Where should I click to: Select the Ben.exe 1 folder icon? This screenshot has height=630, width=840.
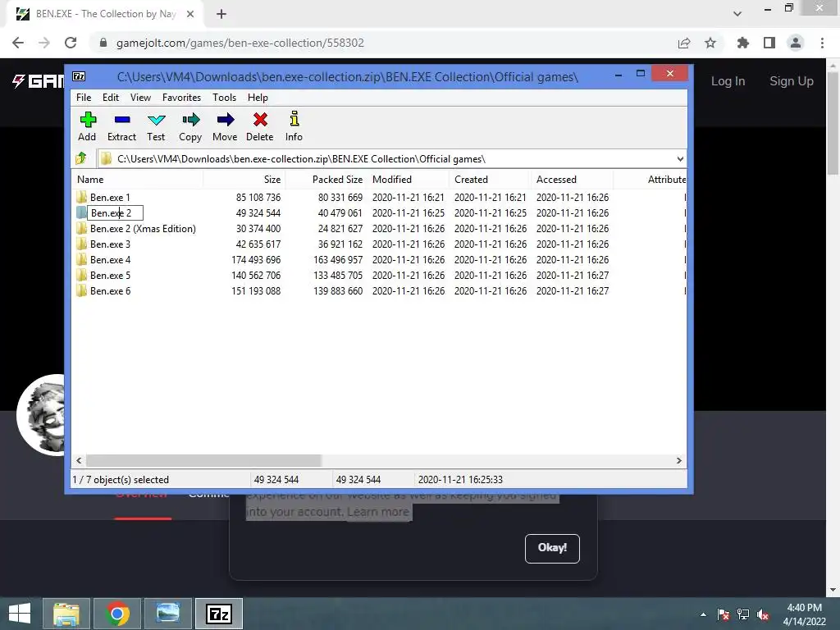[81, 197]
